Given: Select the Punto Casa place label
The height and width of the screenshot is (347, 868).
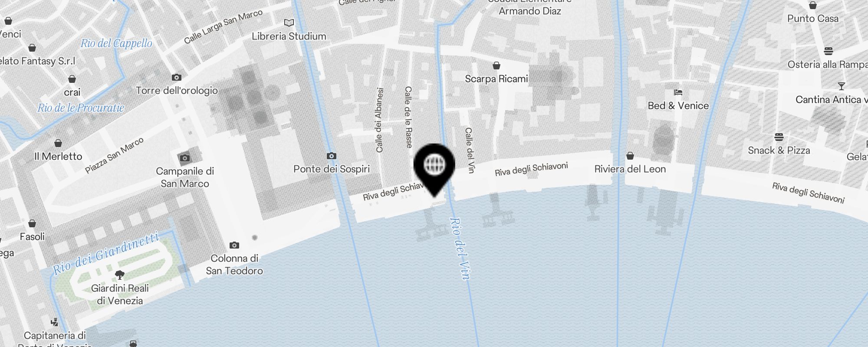Looking at the screenshot, I should 813,19.
